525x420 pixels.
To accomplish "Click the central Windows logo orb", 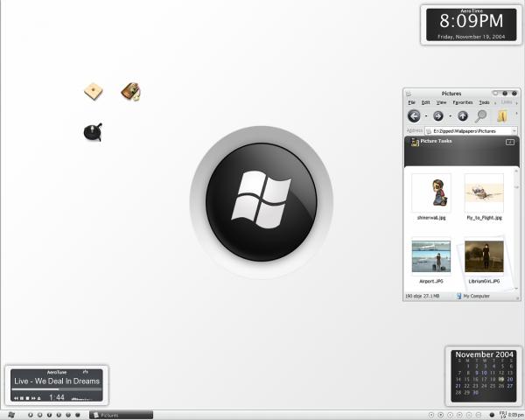I will (x=262, y=202).
